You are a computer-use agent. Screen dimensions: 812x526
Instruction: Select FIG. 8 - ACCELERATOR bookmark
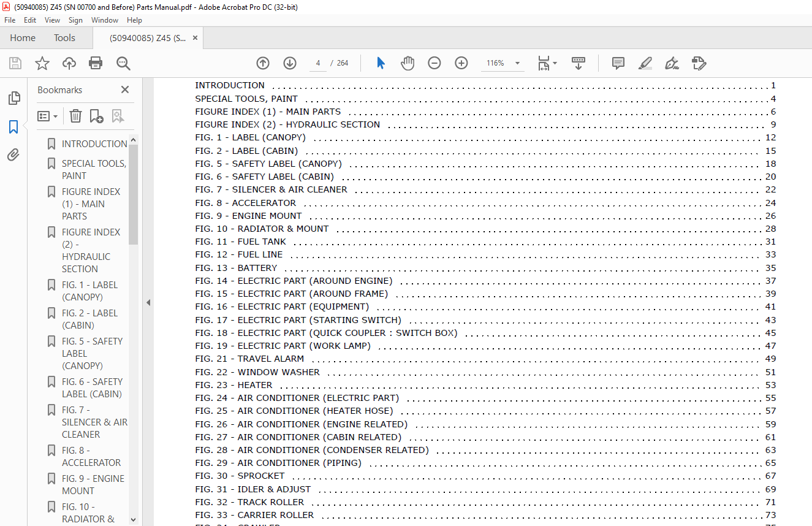(91, 457)
